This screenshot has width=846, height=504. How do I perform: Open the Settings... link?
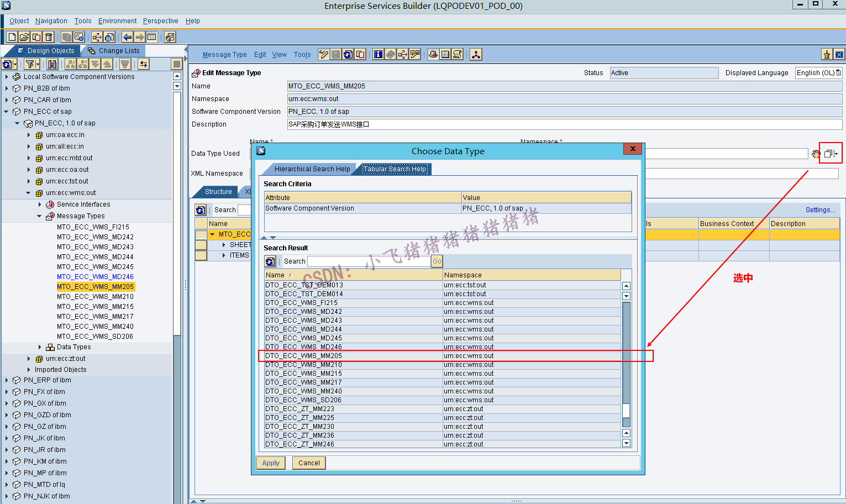(x=821, y=210)
